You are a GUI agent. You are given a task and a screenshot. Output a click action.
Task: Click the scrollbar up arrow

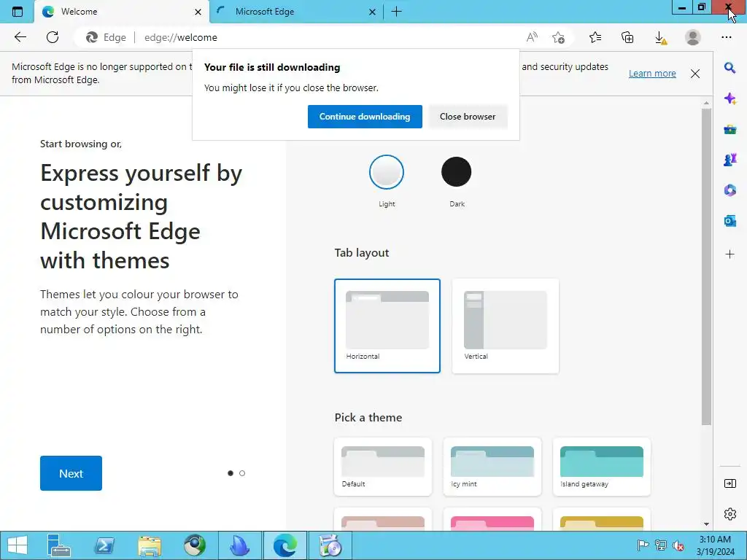point(706,103)
